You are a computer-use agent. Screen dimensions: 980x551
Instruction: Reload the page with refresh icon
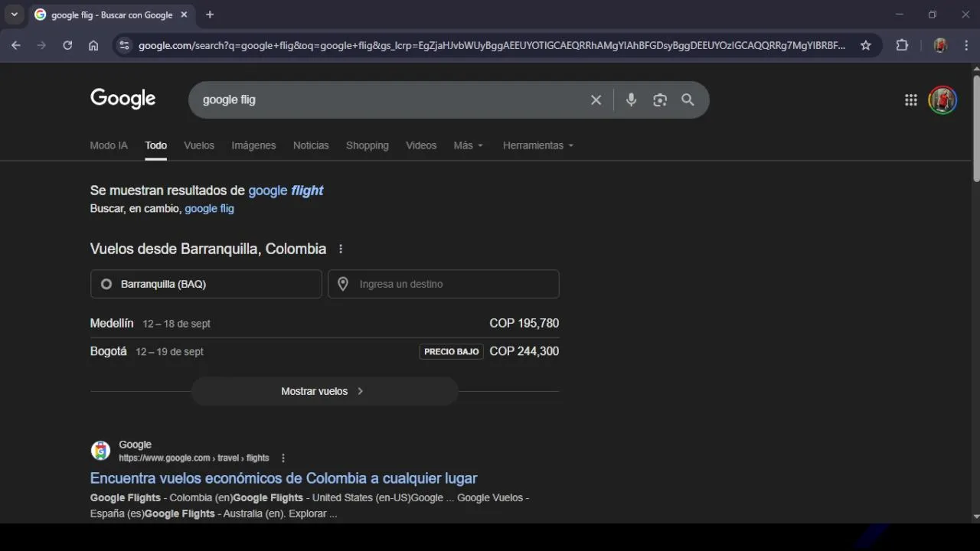click(x=67, y=45)
